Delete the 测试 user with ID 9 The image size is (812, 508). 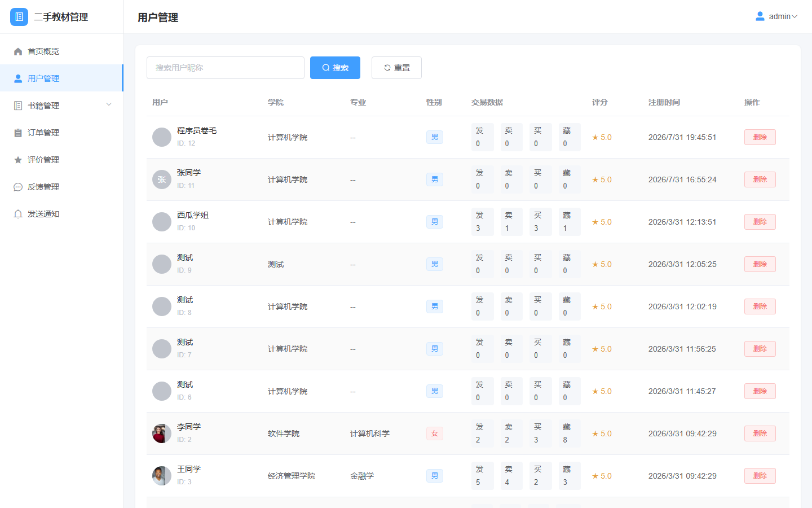[760, 264]
